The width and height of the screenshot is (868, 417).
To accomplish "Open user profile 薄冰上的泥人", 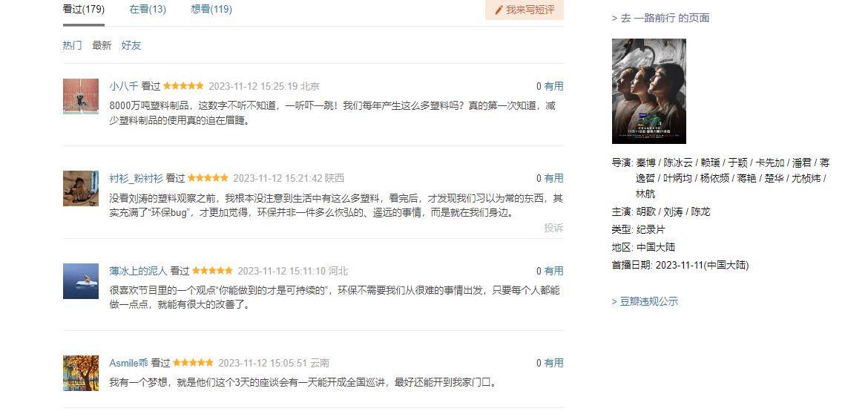I will [139, 272].
